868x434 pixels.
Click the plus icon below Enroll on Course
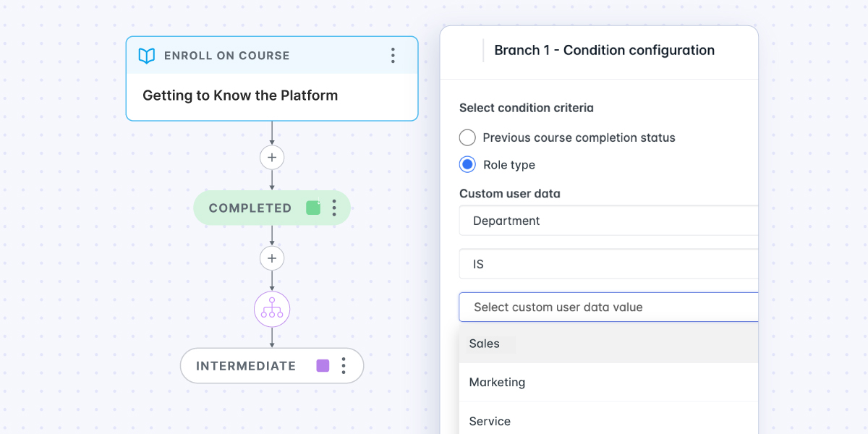pos(272,157)
